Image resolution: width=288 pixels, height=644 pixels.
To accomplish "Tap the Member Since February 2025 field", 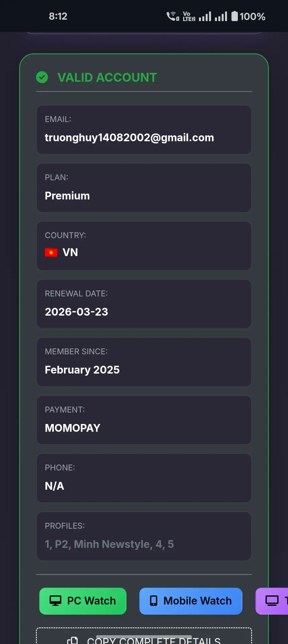I will click(144, 362).
